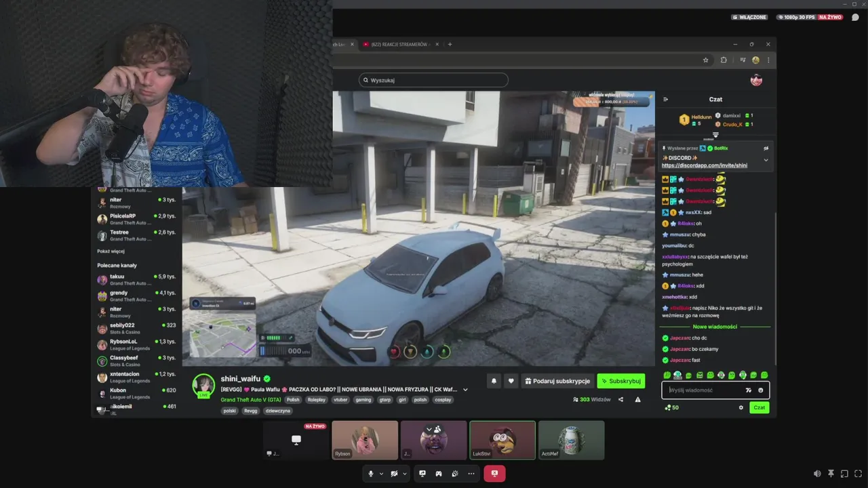This screenshot has width=868, height=488.
Task: Open media control icon in browser toolbar
Action: pos(743,60)
